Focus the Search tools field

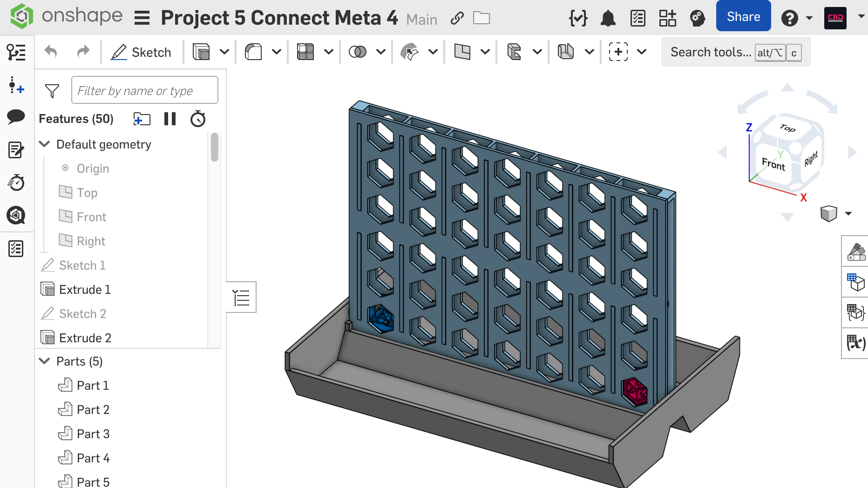(736, 52)
